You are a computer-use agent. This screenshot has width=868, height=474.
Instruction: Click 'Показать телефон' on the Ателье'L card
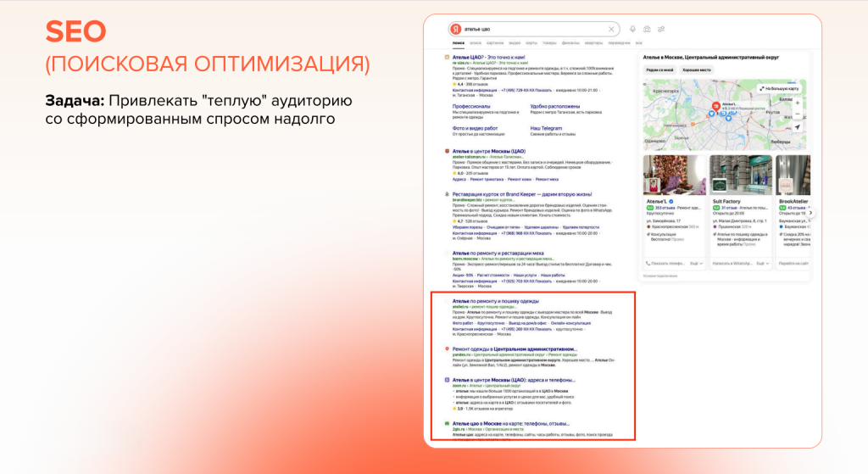(665, 264)
